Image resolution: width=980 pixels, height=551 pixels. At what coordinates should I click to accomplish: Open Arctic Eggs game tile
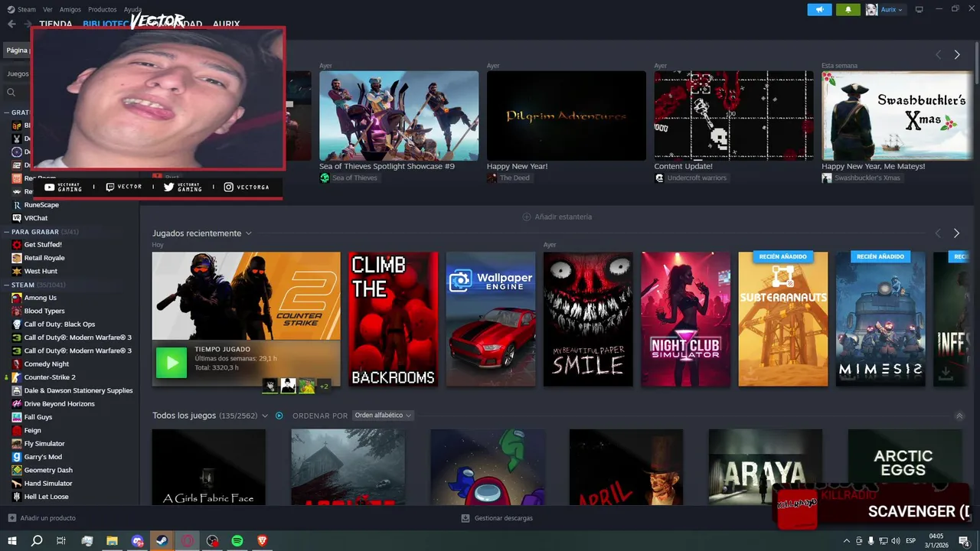(904, 467)
